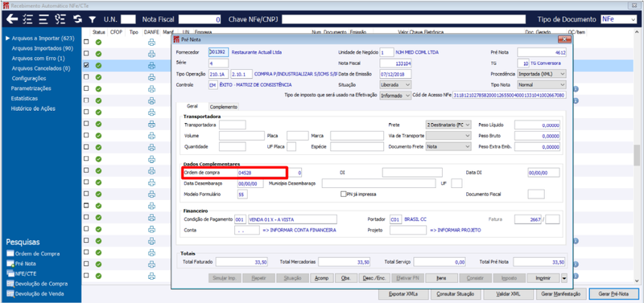Click the Exportar XMLs button
The height and width of the screenshot is (303, 644).
click(x=404, y=294)
